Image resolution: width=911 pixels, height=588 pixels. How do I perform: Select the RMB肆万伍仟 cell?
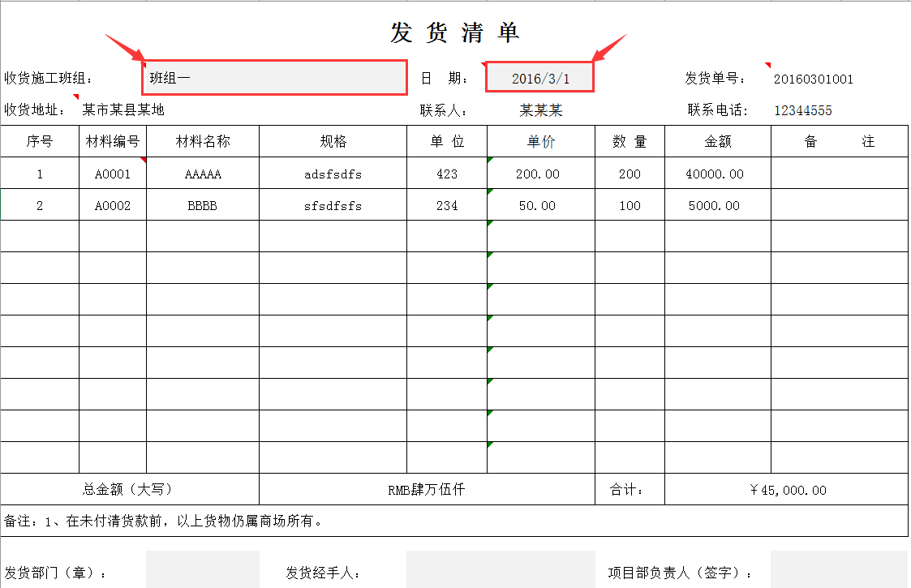(x=427, y=489)
